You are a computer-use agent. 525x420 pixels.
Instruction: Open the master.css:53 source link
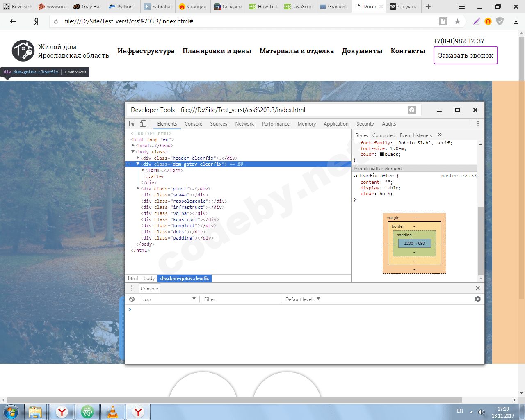(x=459, y=176)
